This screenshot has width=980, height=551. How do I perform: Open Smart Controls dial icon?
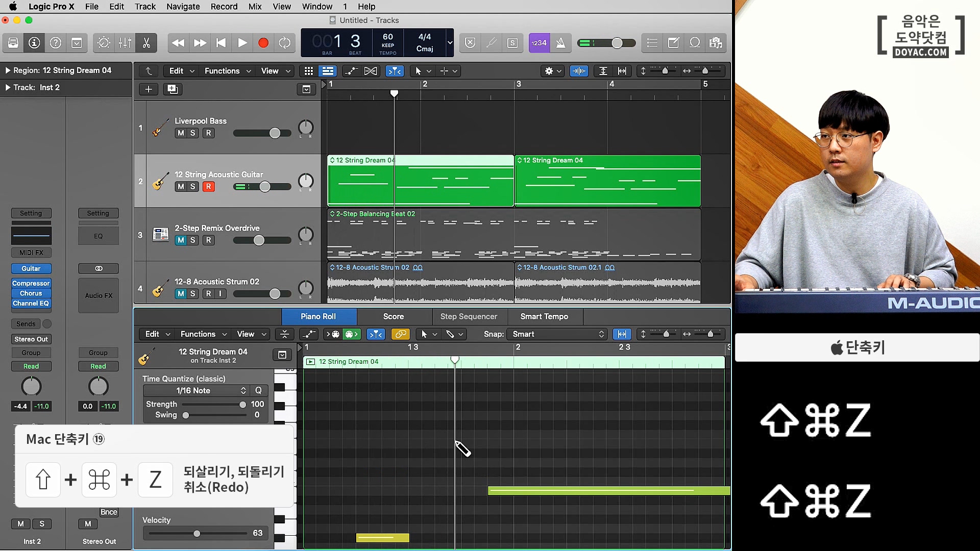pyautogui.click(x=104, y=43)
